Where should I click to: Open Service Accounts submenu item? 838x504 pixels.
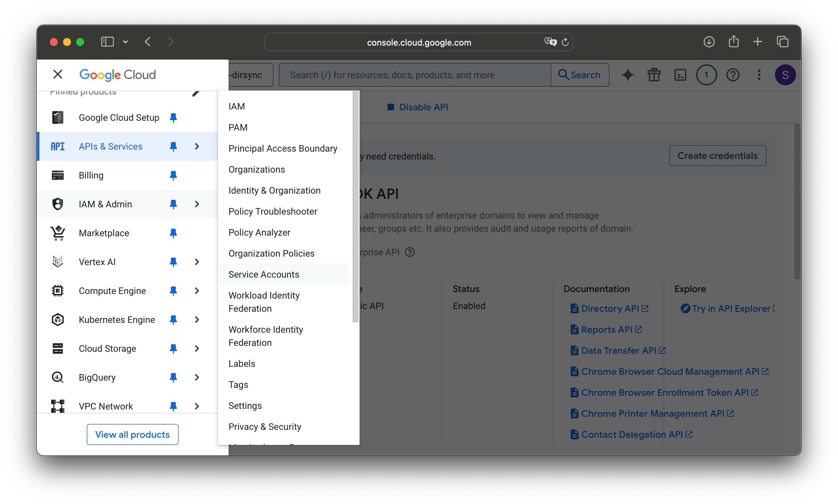click(284, 274)
